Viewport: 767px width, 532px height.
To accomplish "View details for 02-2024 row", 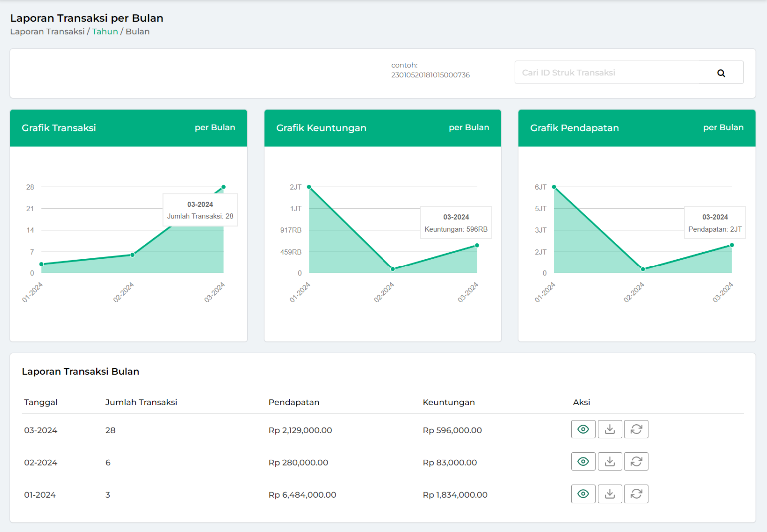I will [583, 462].
